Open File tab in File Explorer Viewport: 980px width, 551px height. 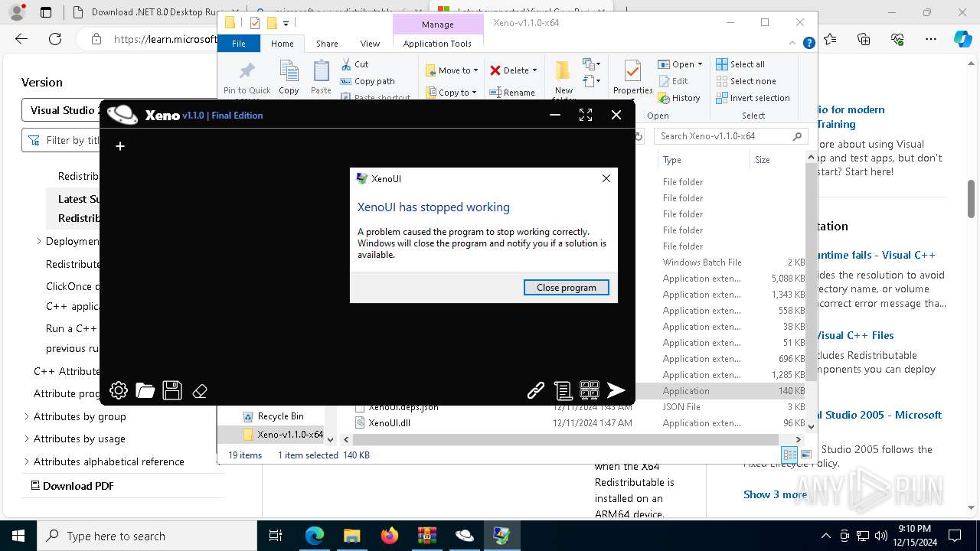tap(239, 44)
